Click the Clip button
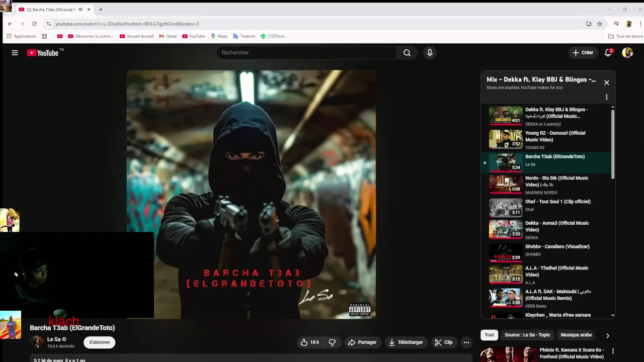 click(444, 342)
